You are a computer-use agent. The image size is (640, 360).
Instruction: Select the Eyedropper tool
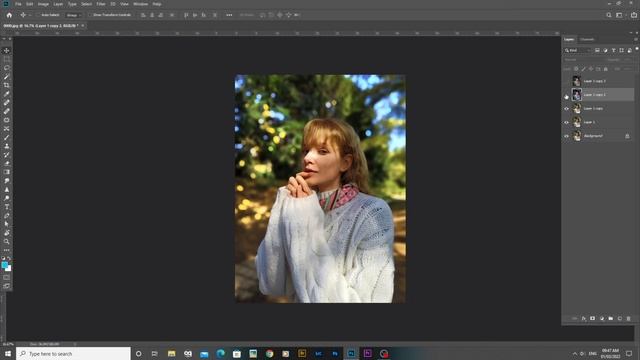click(x=7, y=94)
